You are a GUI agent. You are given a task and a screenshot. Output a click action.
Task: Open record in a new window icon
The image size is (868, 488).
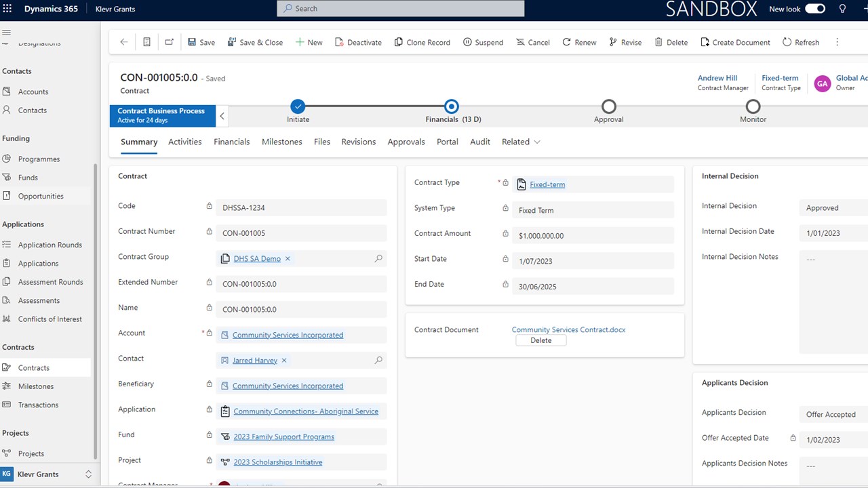pyautogui.click(x=169, y=42)
